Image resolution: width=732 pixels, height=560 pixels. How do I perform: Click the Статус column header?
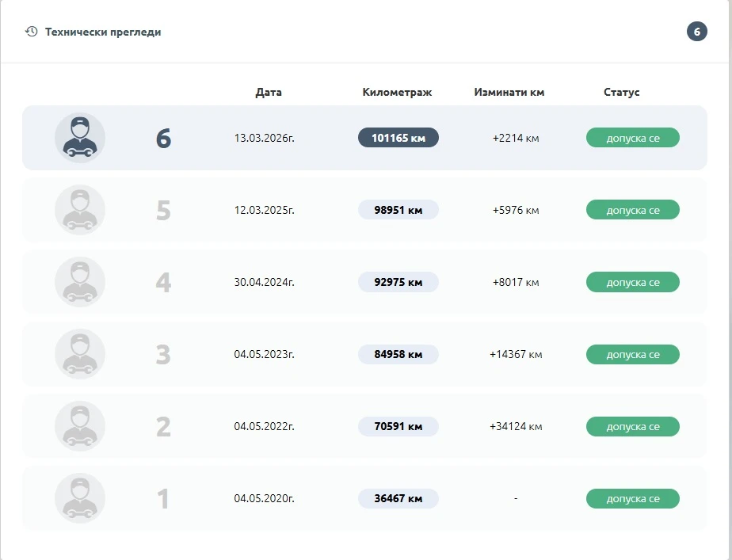point(621,92)
